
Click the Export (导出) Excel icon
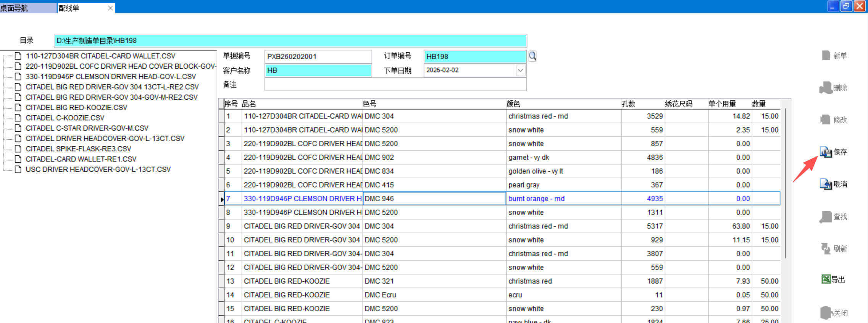[x=826, y=279]
